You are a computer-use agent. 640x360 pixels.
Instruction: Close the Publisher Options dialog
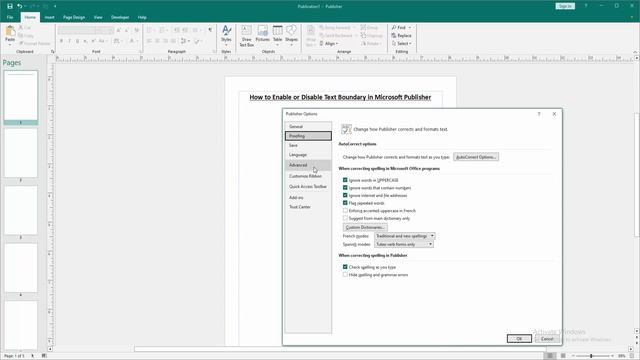click(554, 114)
